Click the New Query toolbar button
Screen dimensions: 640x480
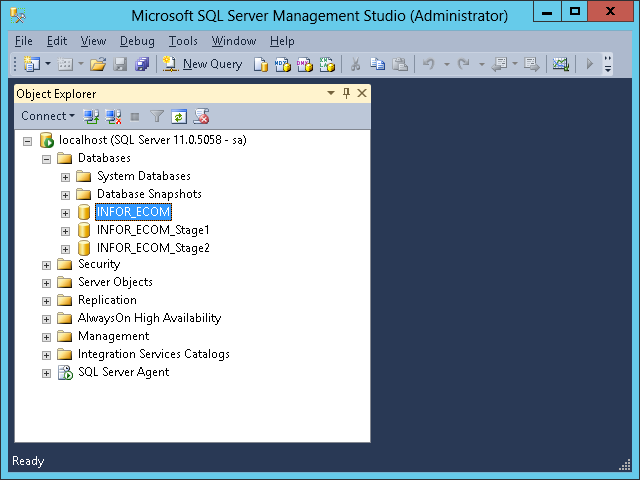(x=202, y=64)
